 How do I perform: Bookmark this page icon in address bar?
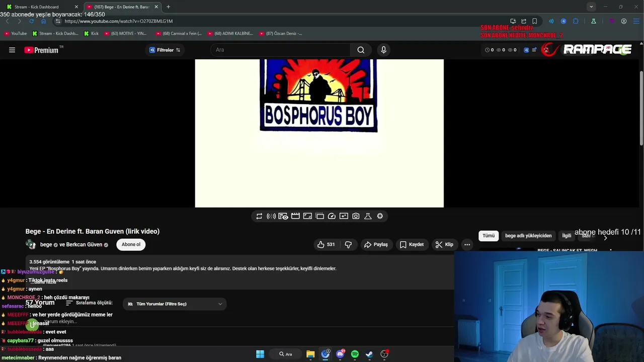(534, 21)
